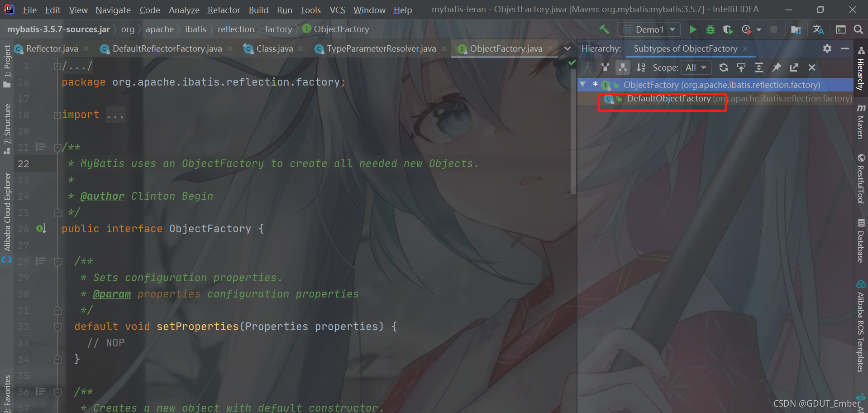Toggle alphabetical sort in Hierarchy toolbar
The height and width of the screenshot is (413, 868).
[x=641, y=67]
